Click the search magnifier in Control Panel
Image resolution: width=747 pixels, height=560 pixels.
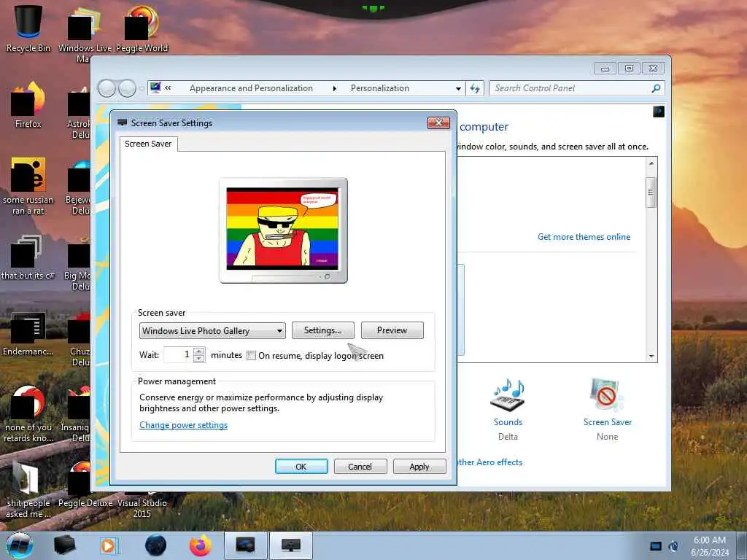656,88
